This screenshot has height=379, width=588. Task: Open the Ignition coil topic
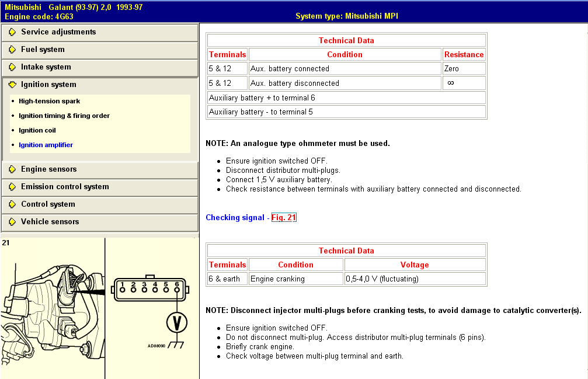pos(37,130)
